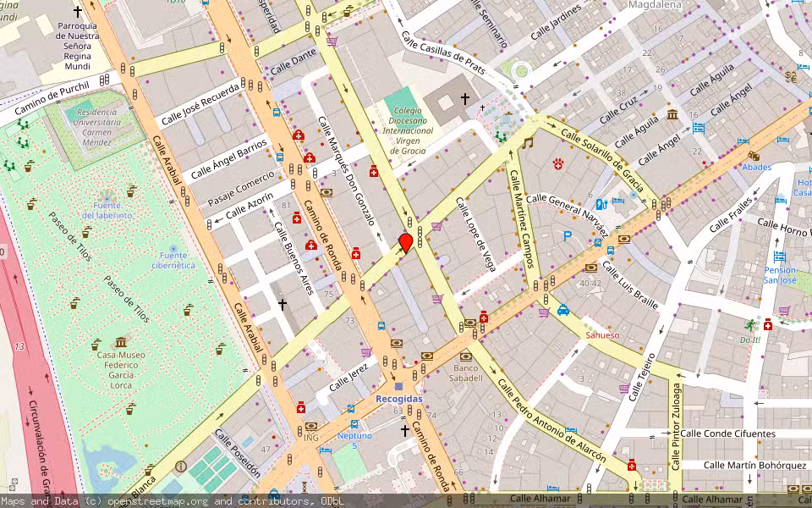Select the Do It! fitness runner icon
Screen dimensions: 812x508
pyautogui.click(x=750, y=325)
